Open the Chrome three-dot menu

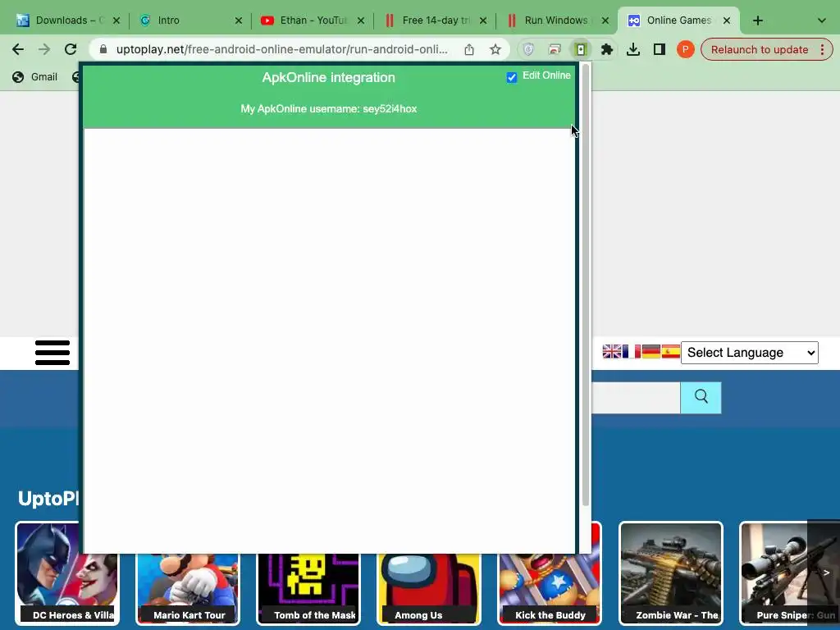pyautogui.click(x=822, y=50)
